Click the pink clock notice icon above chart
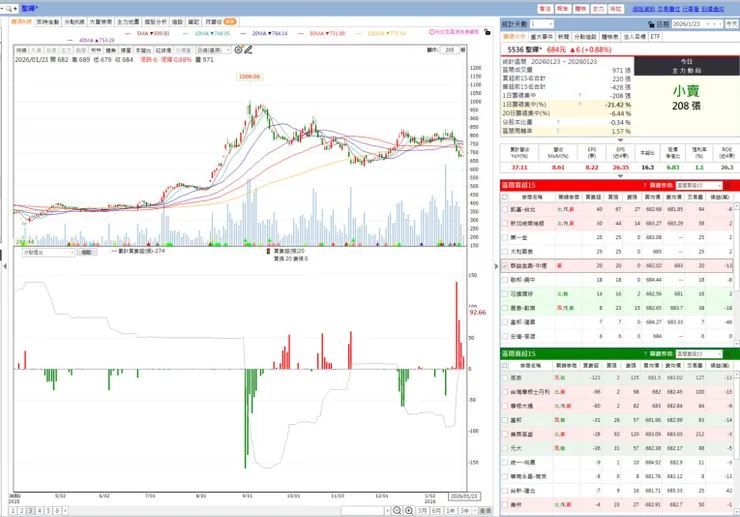The height and width of the screenshot is (517, 740). click(431, 32)
